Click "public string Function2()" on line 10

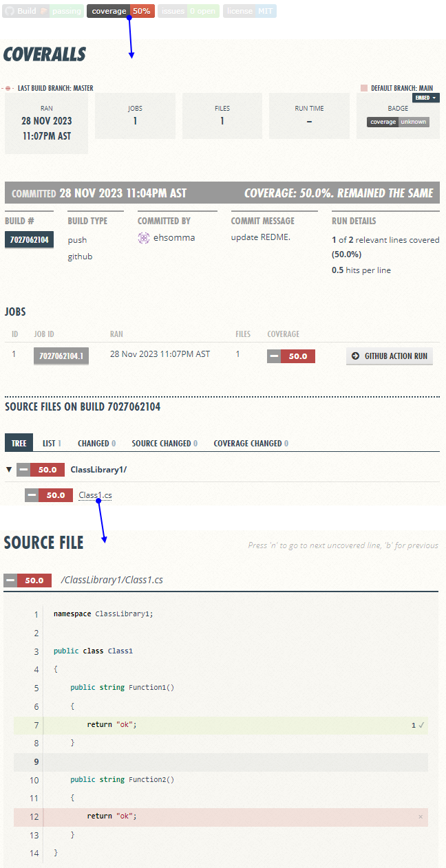(x=123, y=780)
